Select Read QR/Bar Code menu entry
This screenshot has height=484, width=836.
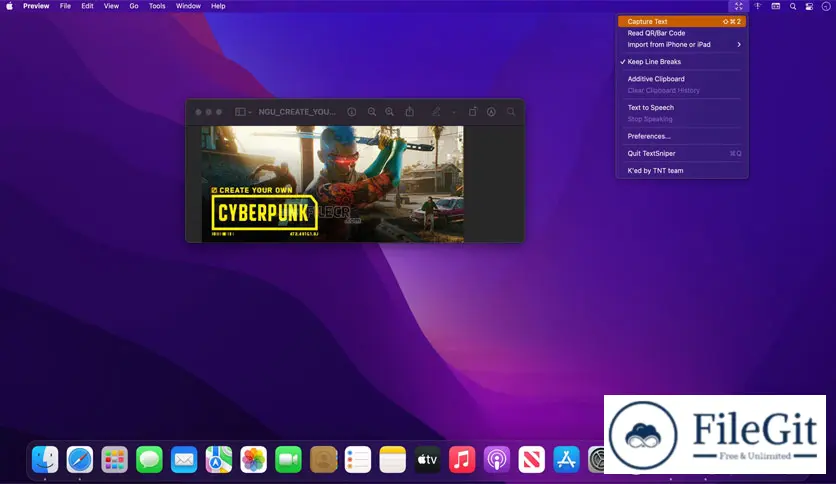(x=682, y=33)
